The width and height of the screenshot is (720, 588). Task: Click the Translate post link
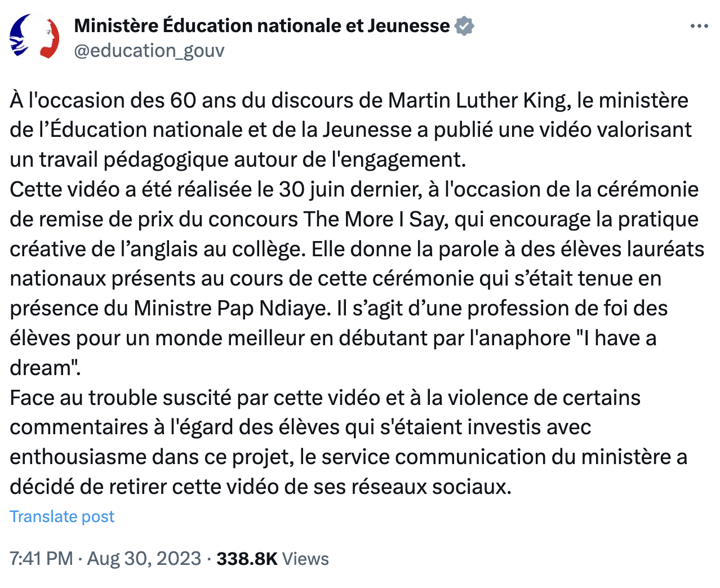point(62,516)
